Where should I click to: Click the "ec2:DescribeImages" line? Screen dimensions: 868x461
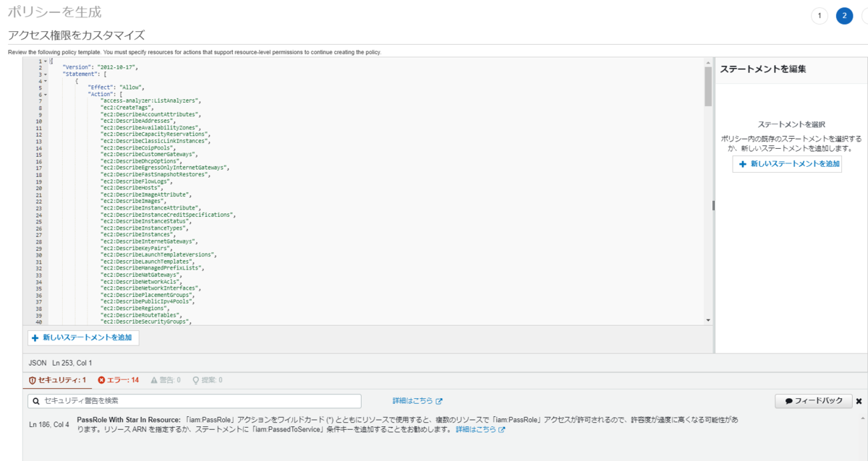(x=134, y=202)
